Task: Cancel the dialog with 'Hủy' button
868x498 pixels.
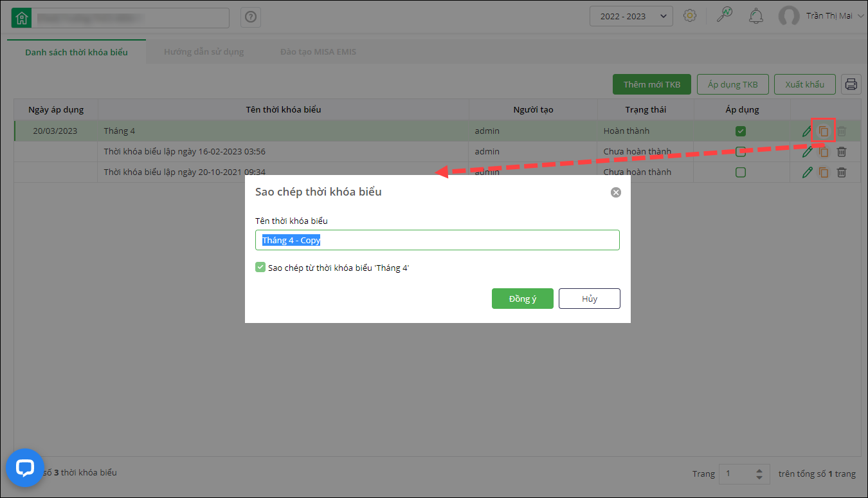Action: (590, 299)
